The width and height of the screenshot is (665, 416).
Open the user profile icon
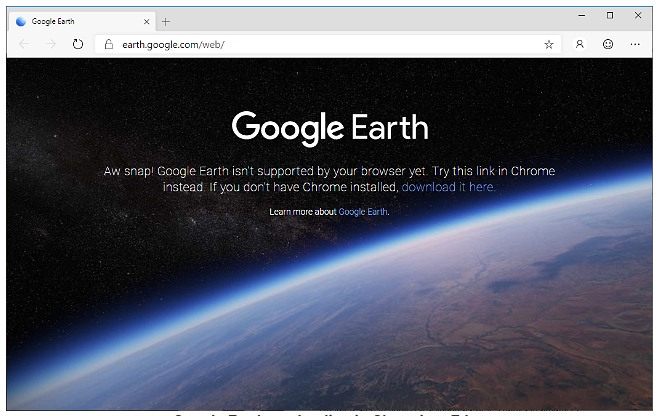(580, 44)
